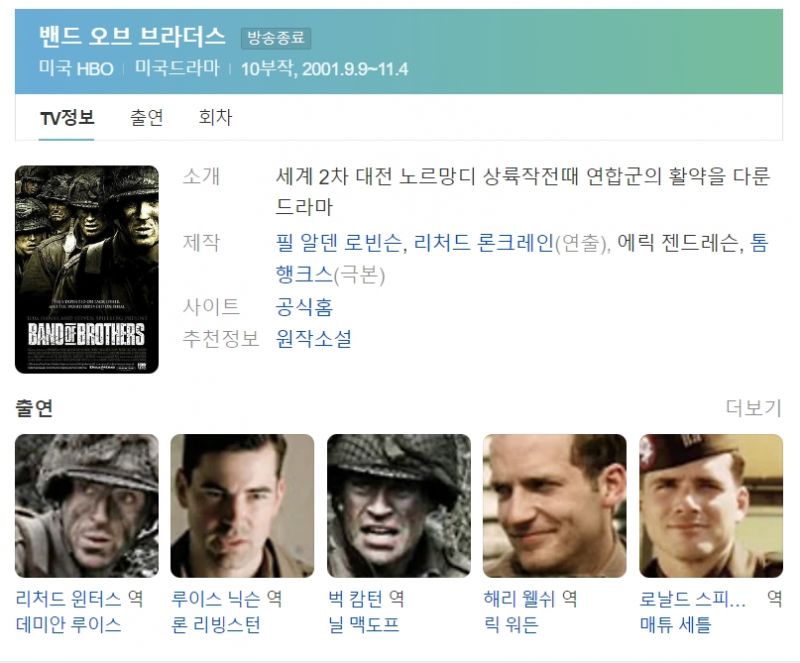Viewport: 800px width, 663px height.
Task: Switch to the 출연 tab
Action: [146, 118]
